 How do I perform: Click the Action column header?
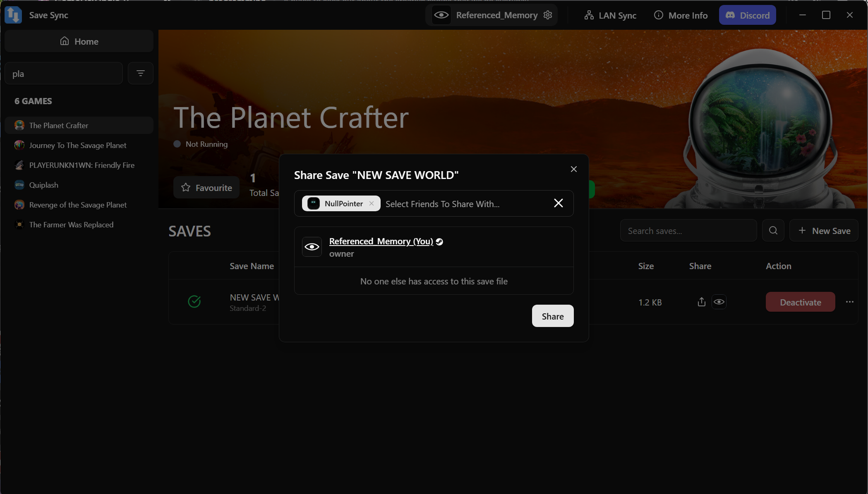point(778,266)
